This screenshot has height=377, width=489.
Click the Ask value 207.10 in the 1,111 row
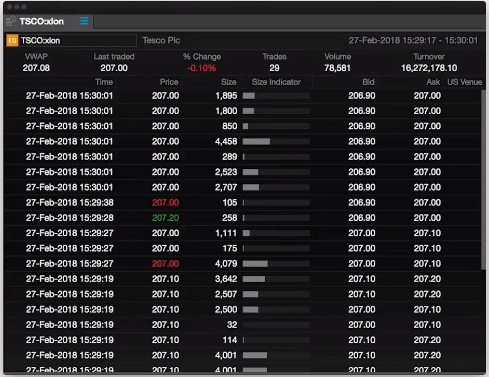(427, 233)
